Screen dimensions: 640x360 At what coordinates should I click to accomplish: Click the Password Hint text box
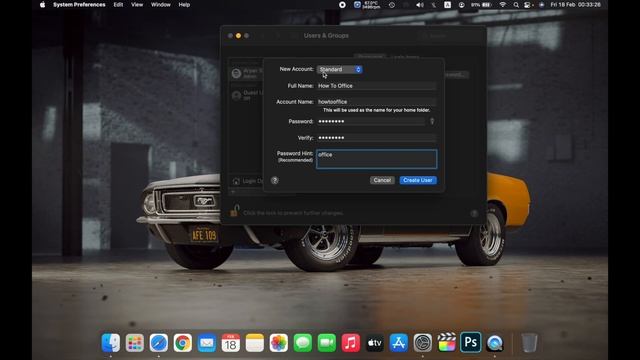pos(376,159)
